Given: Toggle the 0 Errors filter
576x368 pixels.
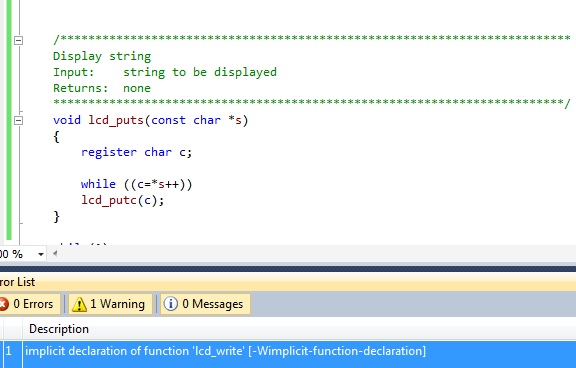Looking at the screenshot, I should point(29,304).
